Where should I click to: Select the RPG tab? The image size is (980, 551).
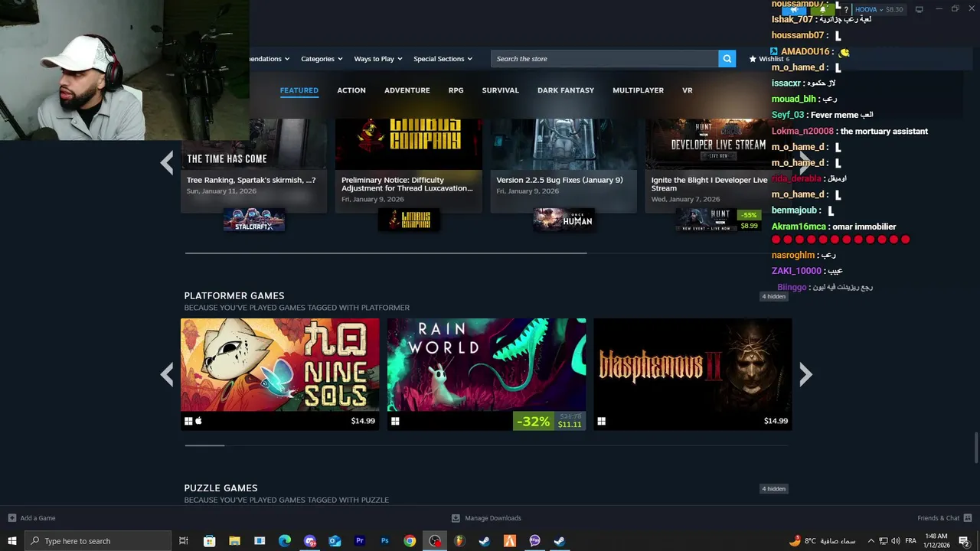[456, 90]
